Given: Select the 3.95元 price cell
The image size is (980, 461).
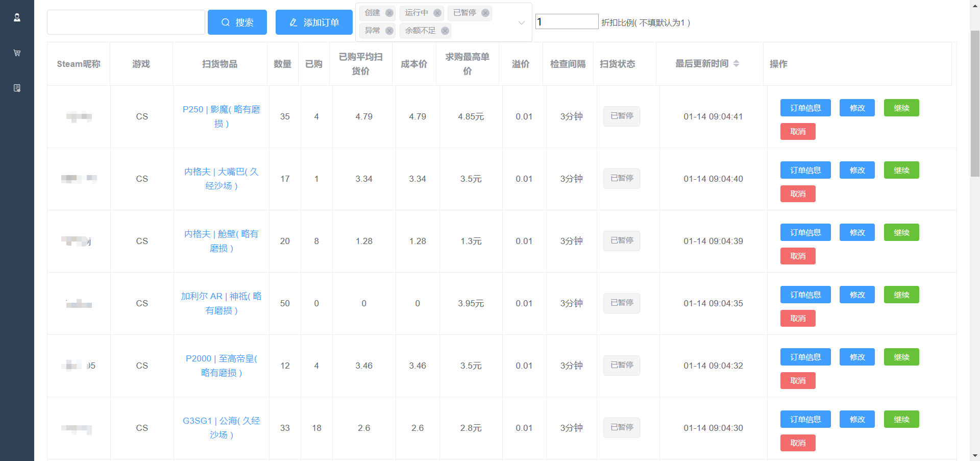Looking at the screenshot, I should tap(471, 303).
